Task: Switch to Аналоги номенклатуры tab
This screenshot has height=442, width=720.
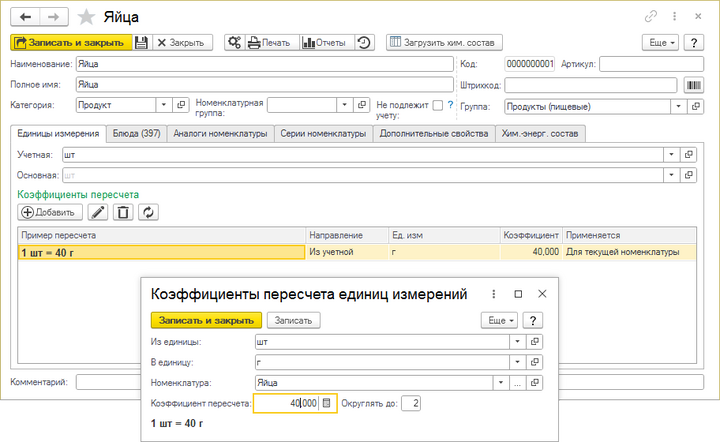Action: click(220, 134)
